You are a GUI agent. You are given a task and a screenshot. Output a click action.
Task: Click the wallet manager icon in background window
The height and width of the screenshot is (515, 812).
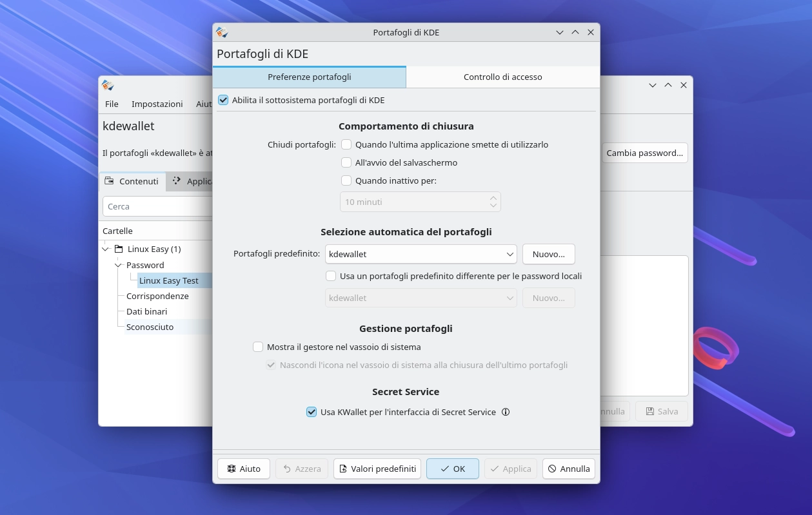(x=108, y=85)
